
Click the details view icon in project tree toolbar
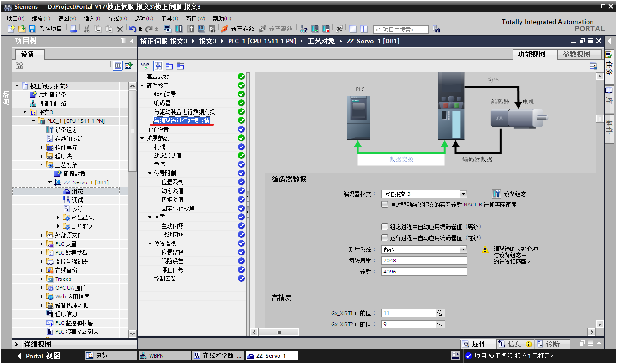(x=118, y=66)
